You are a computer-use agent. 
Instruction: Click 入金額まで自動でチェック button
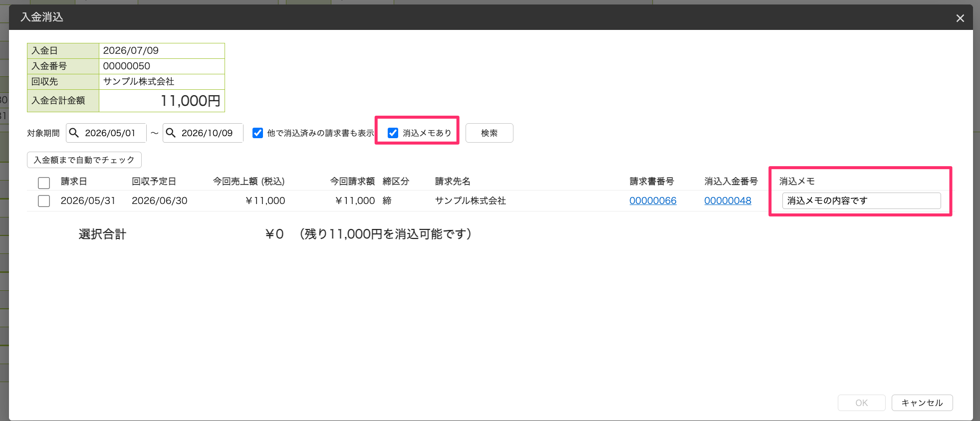[84, 160]
